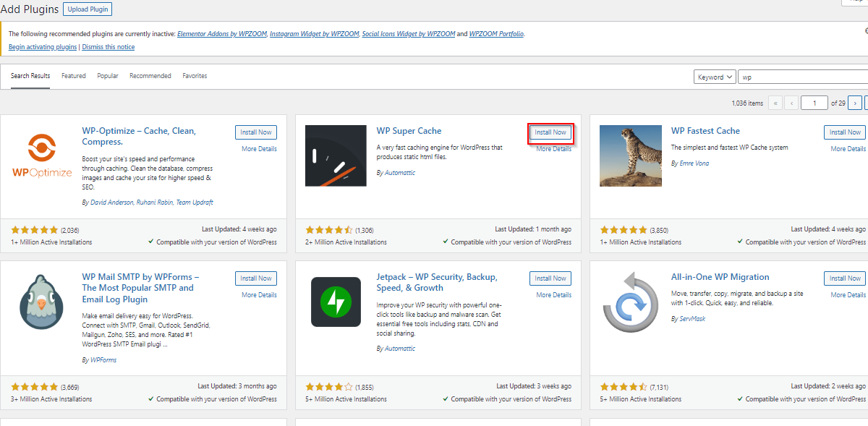Click the WP Fastest Cache cheetah image
Viewport: 868px width, 426px height.
point(630,156)
